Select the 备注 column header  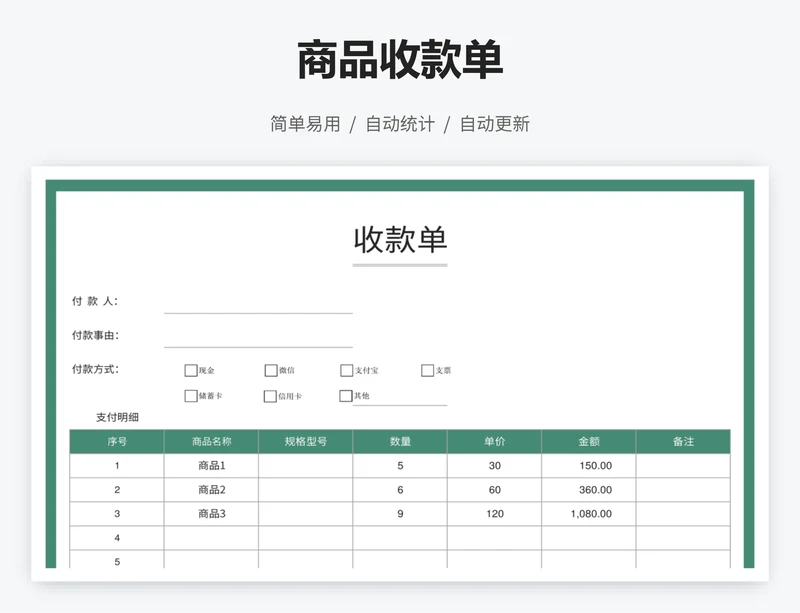coord(683,442)
